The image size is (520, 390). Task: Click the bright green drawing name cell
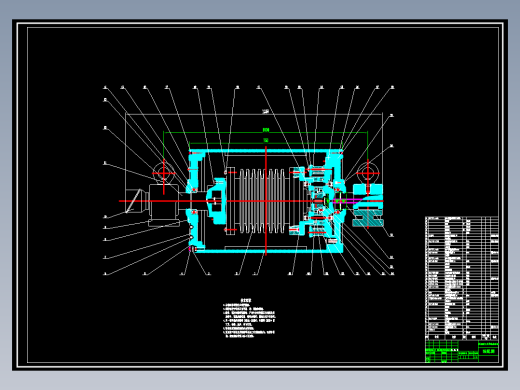(489, 351)
